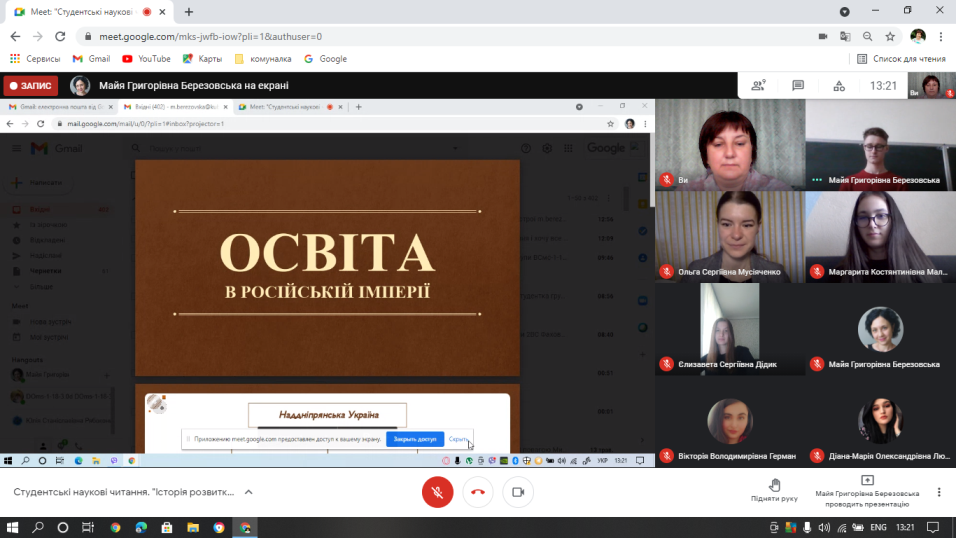
Task: Open the Список для чтения reading list
Action: pos(902,59)
